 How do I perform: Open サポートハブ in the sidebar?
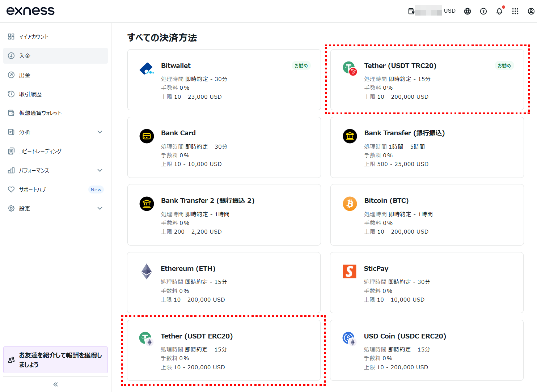(33, 189)
